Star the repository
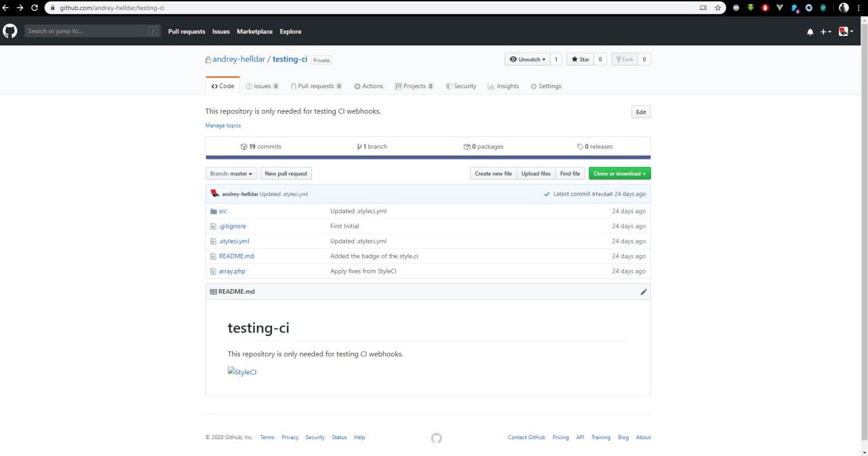Viewport: 868px width, 456px height. pyautogui.click(x=580, y=60)
